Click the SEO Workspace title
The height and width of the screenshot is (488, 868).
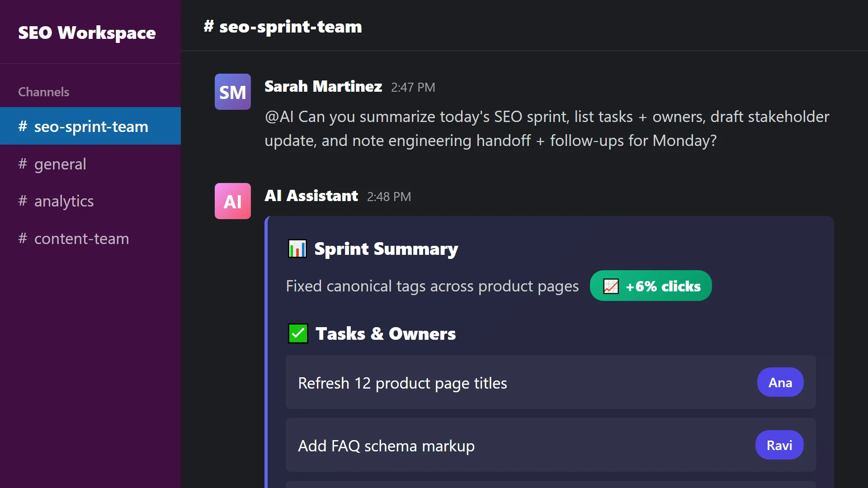click(x=87, y=33)
